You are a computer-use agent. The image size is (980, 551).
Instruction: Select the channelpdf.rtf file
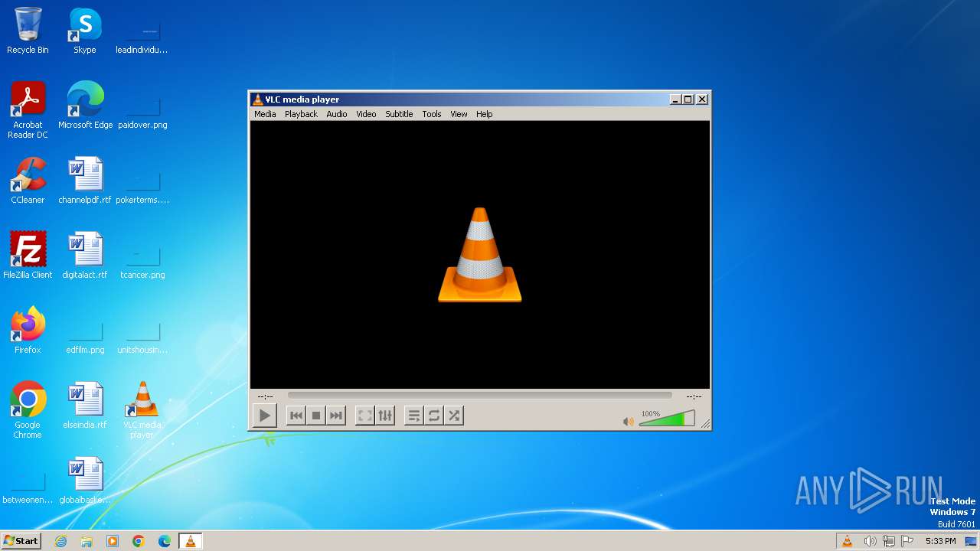tap(84, 181)
